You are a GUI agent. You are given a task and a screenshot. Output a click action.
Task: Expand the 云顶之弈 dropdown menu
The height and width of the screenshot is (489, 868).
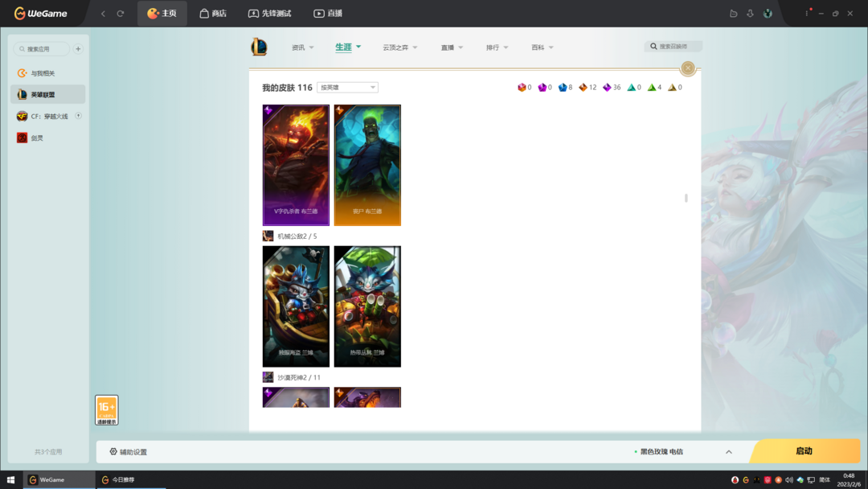pyautogui.click(x=400, y=47)
